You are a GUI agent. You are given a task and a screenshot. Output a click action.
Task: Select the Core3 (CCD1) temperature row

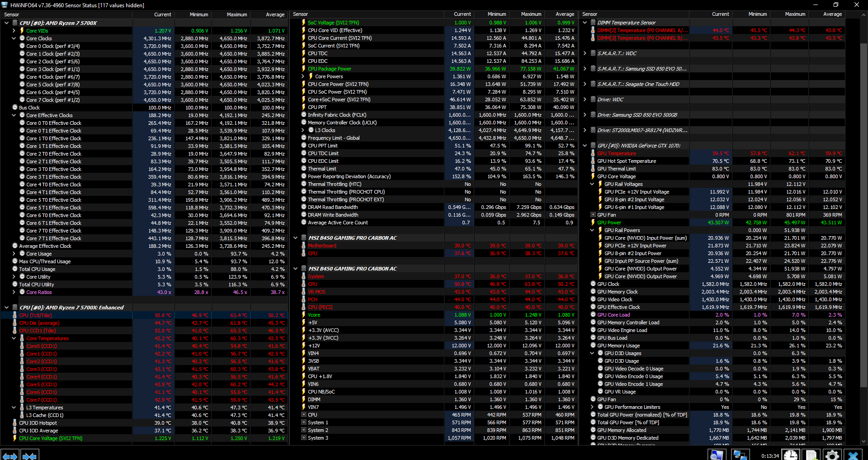pos(144,369)
